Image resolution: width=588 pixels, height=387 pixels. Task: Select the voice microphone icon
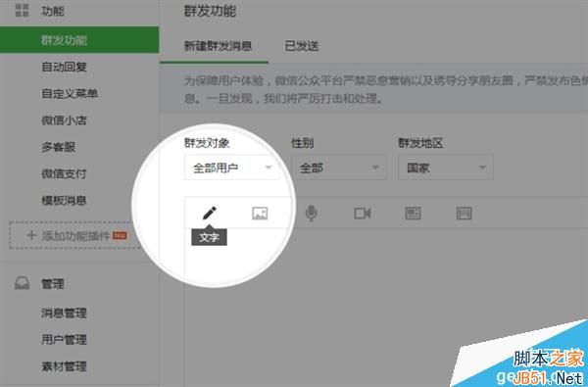(311, 214)
